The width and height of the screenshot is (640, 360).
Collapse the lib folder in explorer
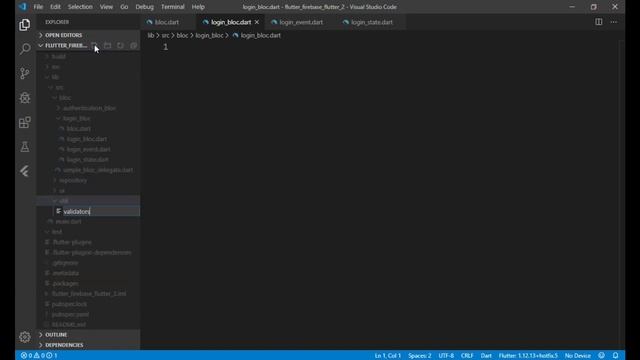click(x=88, y=77)
